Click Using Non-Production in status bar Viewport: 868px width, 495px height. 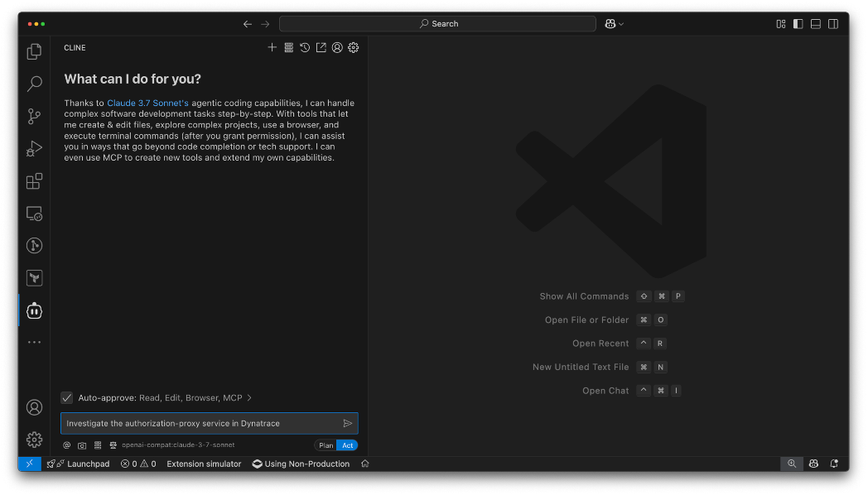click(301, 464)
